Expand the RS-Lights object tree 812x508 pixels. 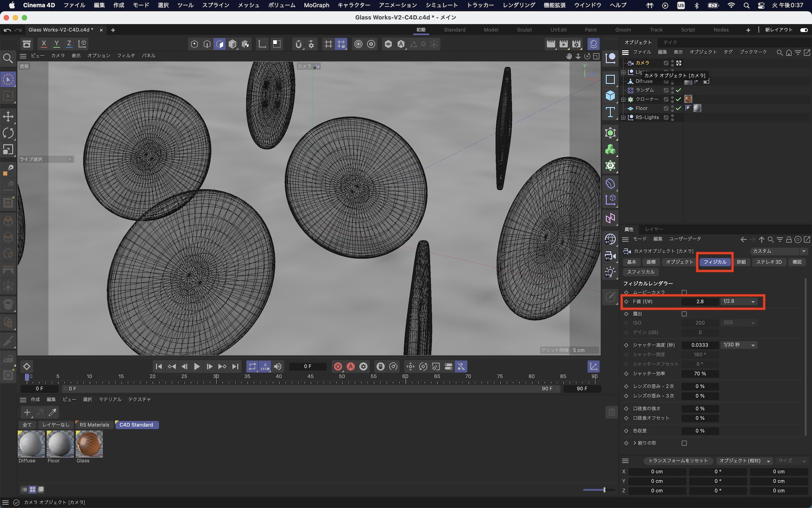click(x=624, y=117)
